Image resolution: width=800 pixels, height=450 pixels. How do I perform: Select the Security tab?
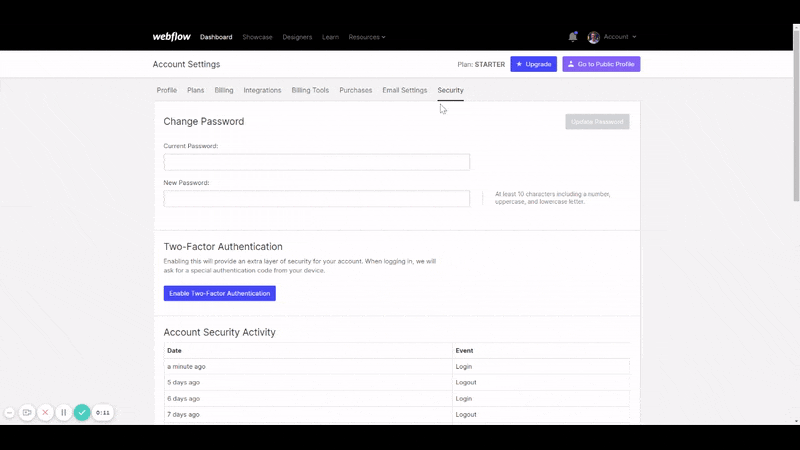pyautogui.click(x=451, y=90)
